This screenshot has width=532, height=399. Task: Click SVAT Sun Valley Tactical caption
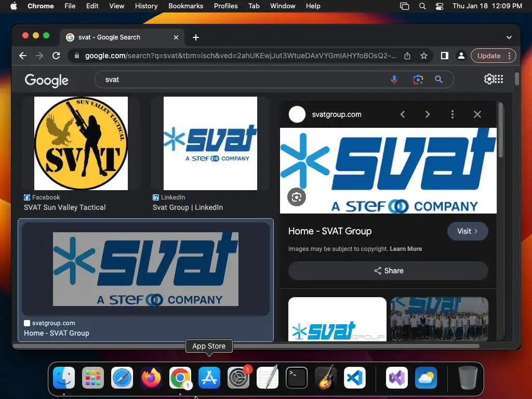pos(65,207)
